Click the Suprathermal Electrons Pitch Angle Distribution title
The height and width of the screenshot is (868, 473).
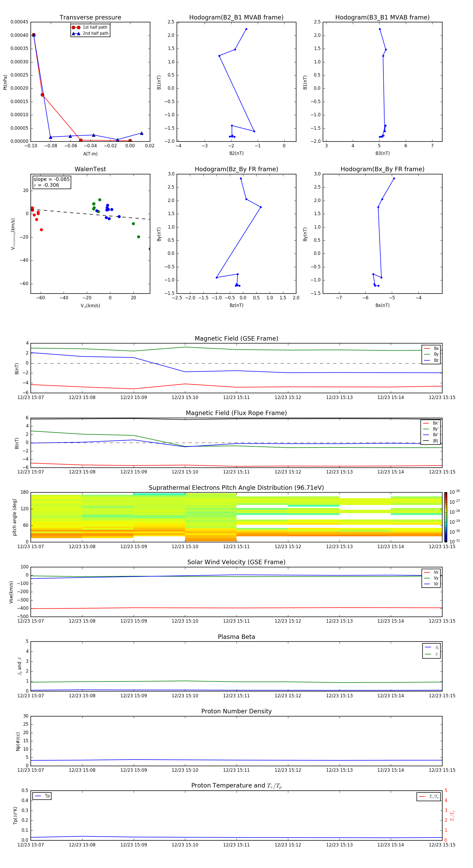pos(236,488)
